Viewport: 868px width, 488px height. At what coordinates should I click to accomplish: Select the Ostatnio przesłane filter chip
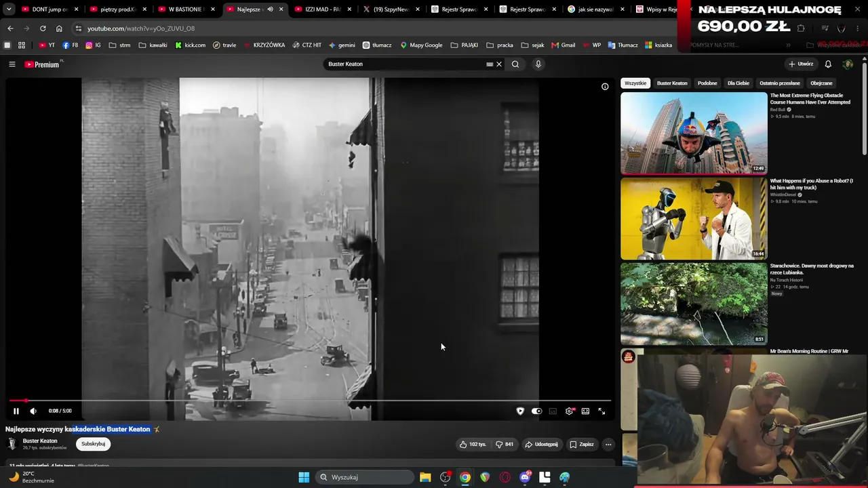780,83
